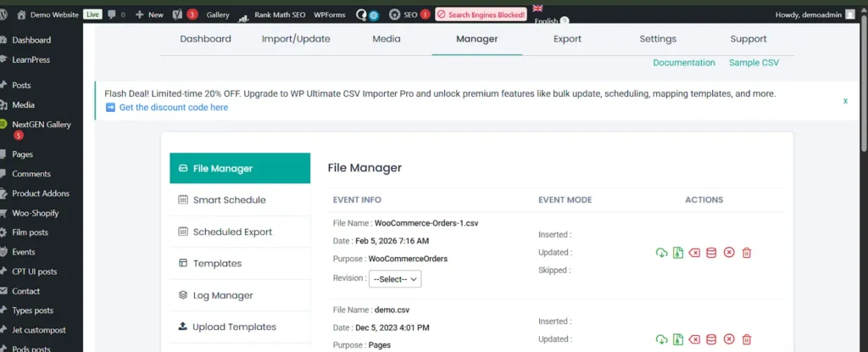Delete demo.csv with trash icon
Viewport: 868px width, 352px height.
tap(746, 339)
